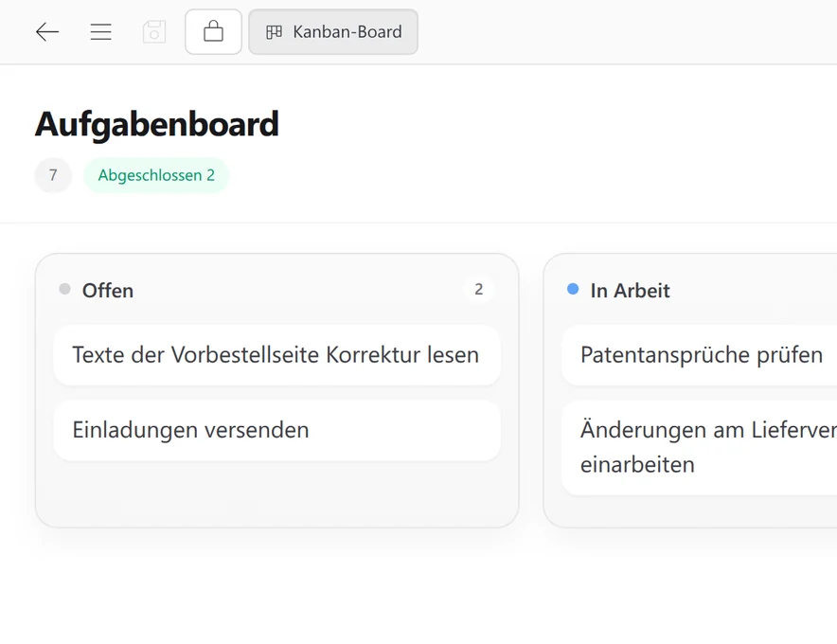The image size is (837, 644).
Task: Click the disabled save floppy-disk icon
Action: (x=154, y=32)
